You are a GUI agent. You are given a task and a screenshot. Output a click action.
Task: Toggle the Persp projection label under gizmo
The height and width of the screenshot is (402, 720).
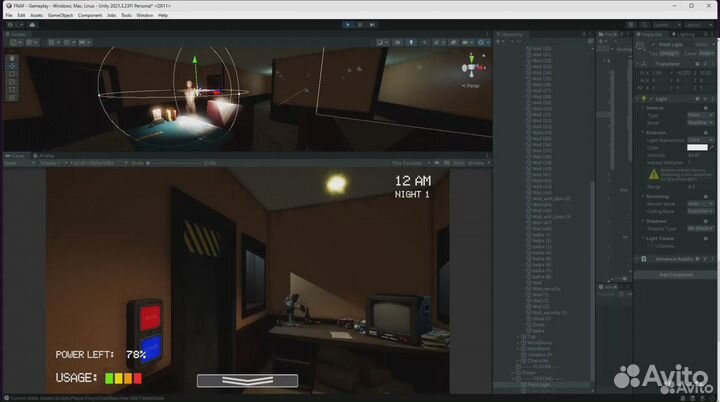471,86
